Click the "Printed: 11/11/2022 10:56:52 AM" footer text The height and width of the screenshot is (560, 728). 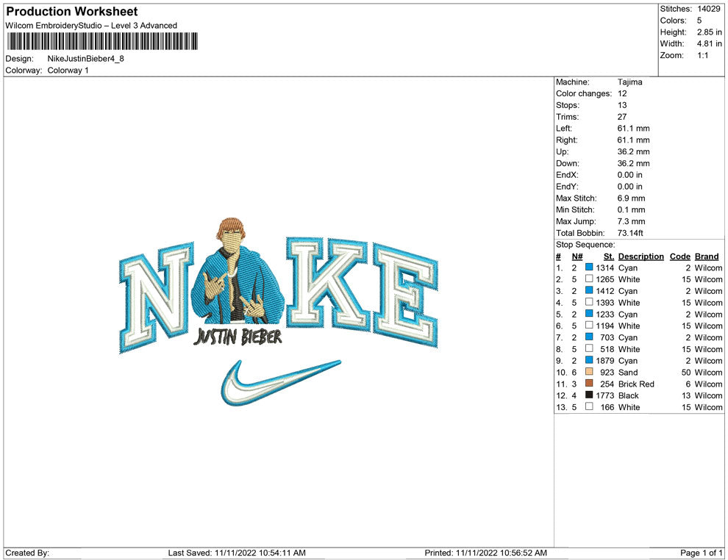485,553
